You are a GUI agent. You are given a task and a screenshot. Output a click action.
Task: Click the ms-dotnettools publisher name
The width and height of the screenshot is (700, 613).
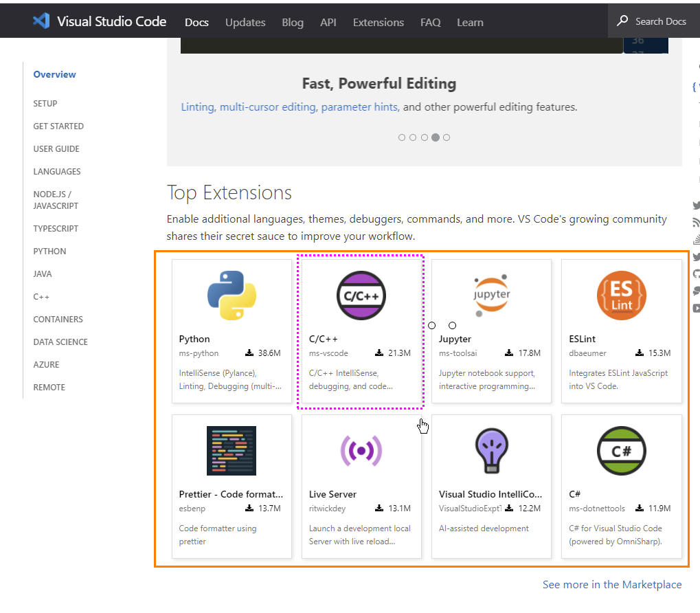click(x=597, y=509)
